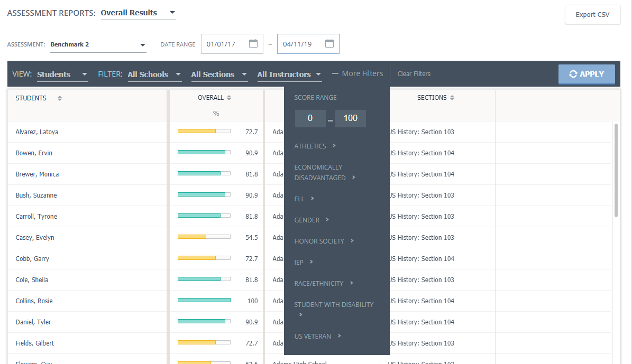Click the Apply button
Viewport: 632px width, 364px height.
point(587,74)
